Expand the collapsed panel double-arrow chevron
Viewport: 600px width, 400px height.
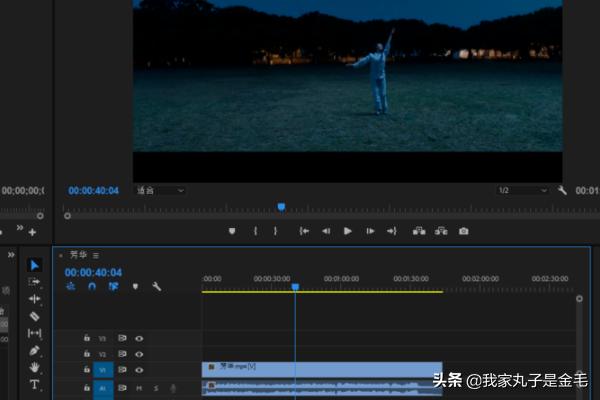tap(13, 254)
